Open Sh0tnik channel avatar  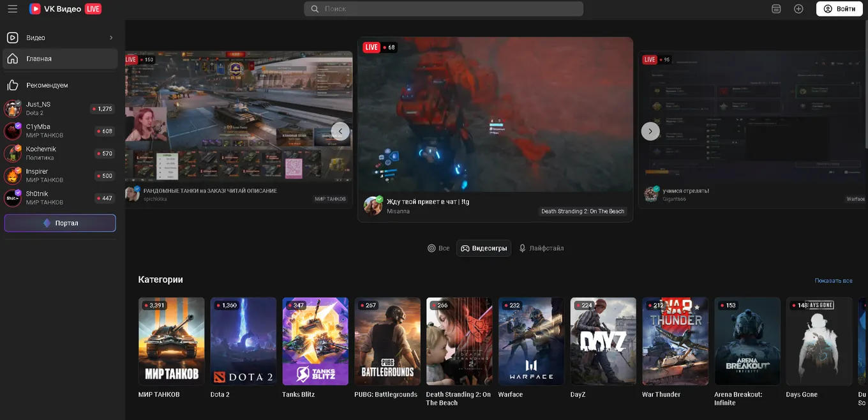tap(13, 198)
